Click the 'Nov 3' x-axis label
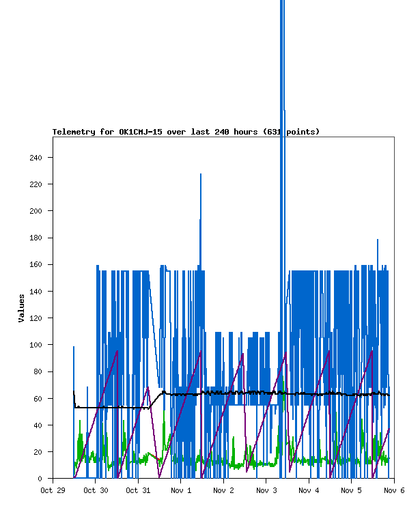Viewport: 420px width, 506px height. point(266,490)
